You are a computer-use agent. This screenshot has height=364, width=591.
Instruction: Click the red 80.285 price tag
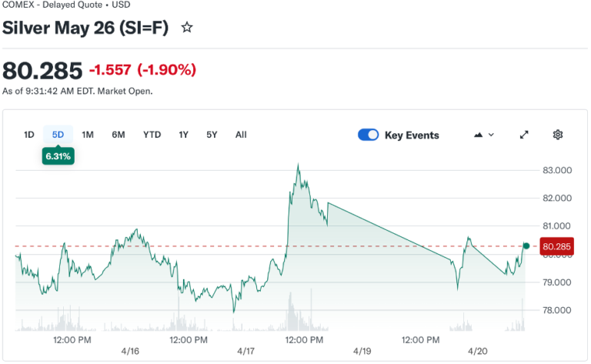point(557,247)
